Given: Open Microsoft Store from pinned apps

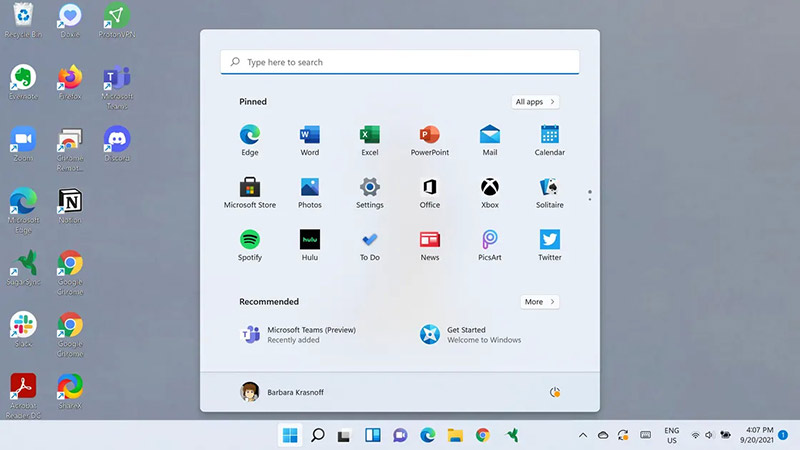Looking at the screenshot, I should [x=249, y=192].
